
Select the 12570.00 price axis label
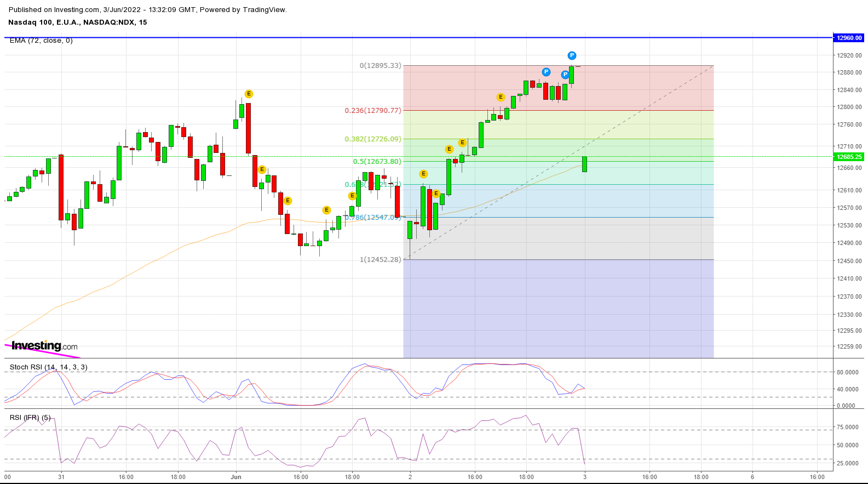coord(849,208)
